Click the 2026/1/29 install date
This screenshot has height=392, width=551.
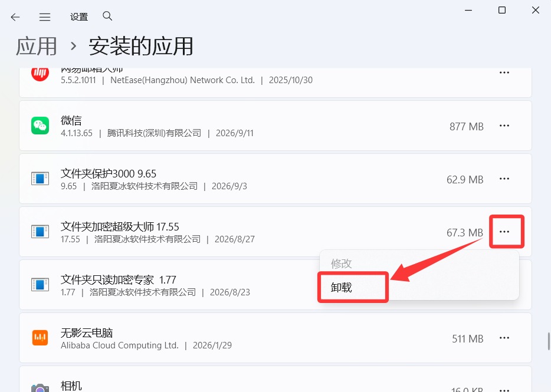pyautogui.click(x=212, y=345)
